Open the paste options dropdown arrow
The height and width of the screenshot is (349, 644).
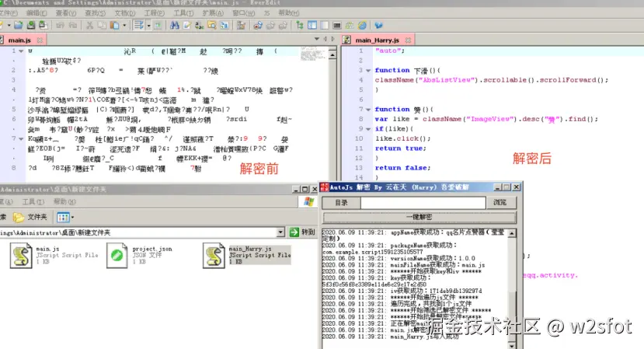124,26
